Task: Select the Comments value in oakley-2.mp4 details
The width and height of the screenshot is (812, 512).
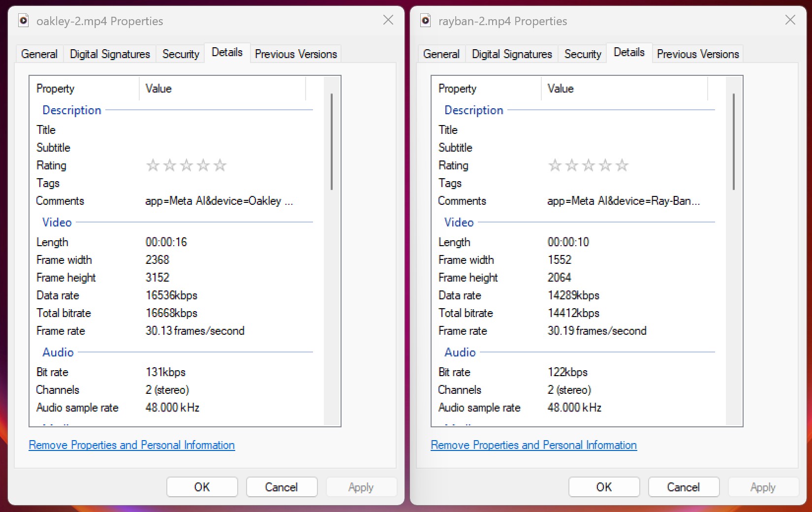Action: [219, 201]
